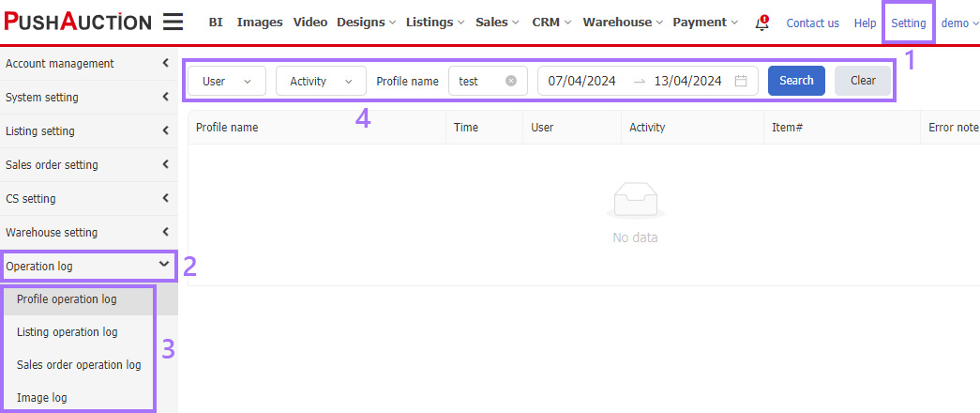The height and width of the screenshot is (413, 980).
Task: Click the start date field 07/04/2024
Action: (x=581, y=81)
